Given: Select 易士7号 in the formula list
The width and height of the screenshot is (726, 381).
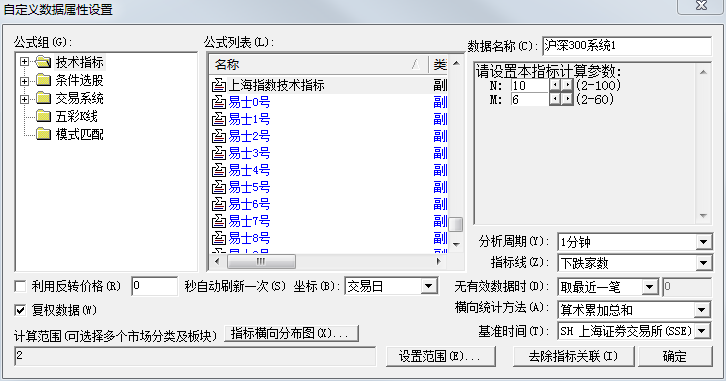Looking at the screenshot, I should [249, 221].
